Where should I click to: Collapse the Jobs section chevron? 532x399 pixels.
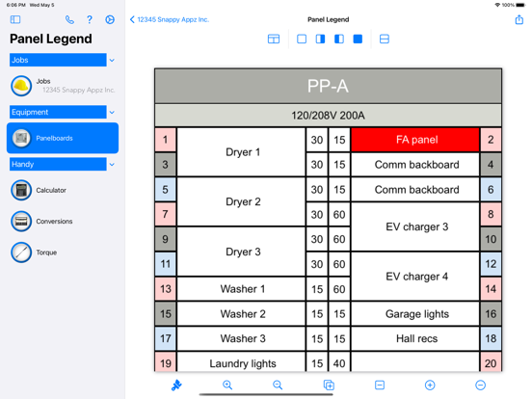click(112, 60)
